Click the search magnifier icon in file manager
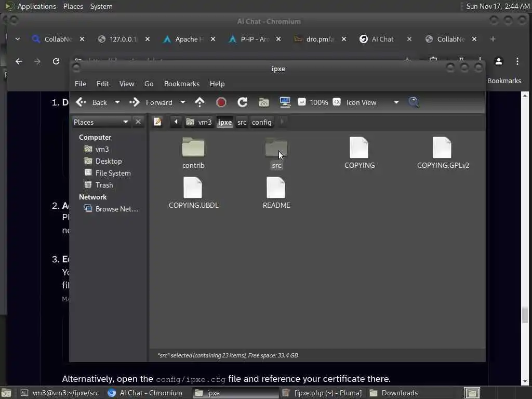 413,102
